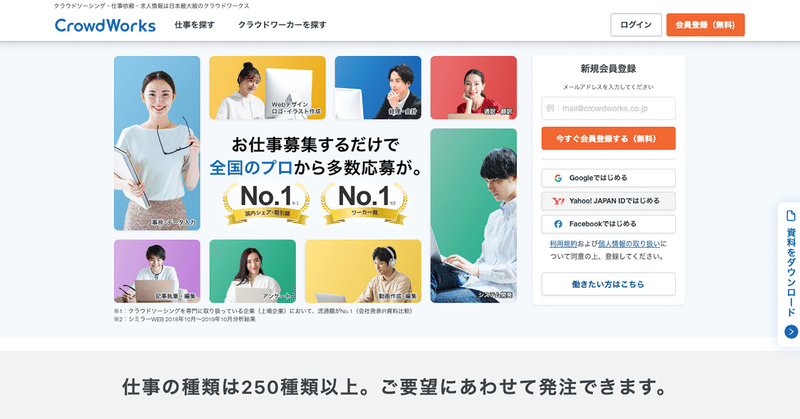Focus the email address input field
This screenshot has height=419, width=800.
(x=608, y=108)
